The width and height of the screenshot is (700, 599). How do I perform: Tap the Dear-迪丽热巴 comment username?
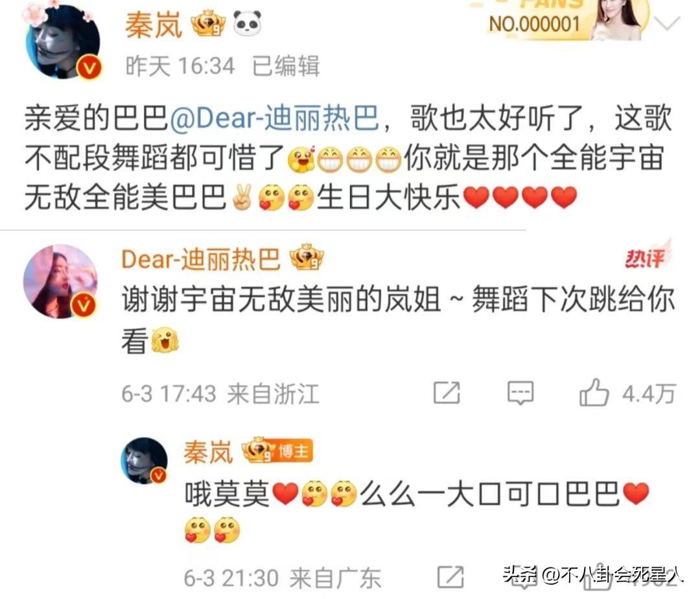(201, 259)
